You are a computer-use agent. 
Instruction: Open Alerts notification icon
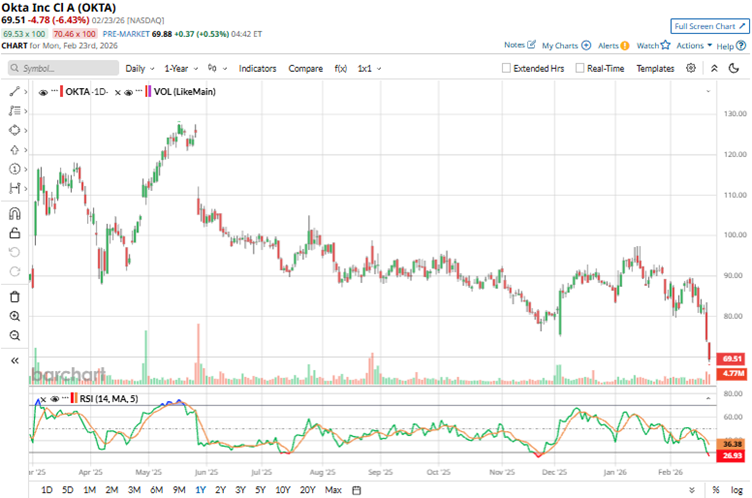point(624,46)
